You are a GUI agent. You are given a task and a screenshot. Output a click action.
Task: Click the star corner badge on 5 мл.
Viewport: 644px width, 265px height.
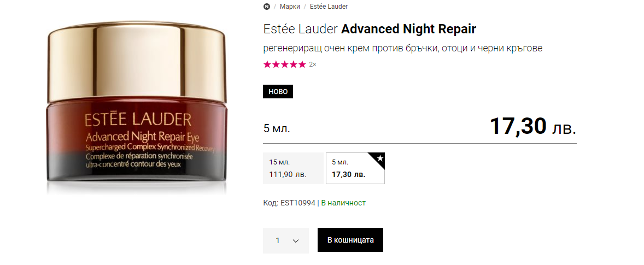(379, 158)
